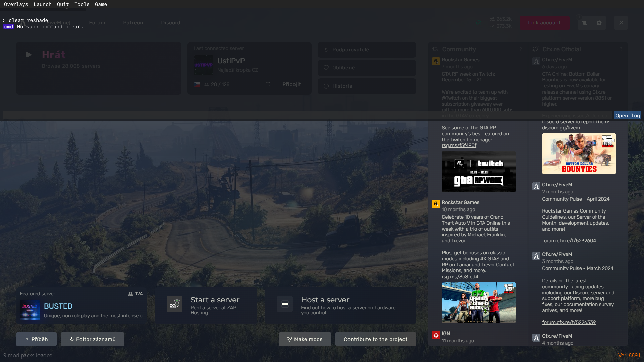Click the changelog scroll icon with badge
Image resolution: width=644 pixels, height=362 pixels.
pos(584,23)
